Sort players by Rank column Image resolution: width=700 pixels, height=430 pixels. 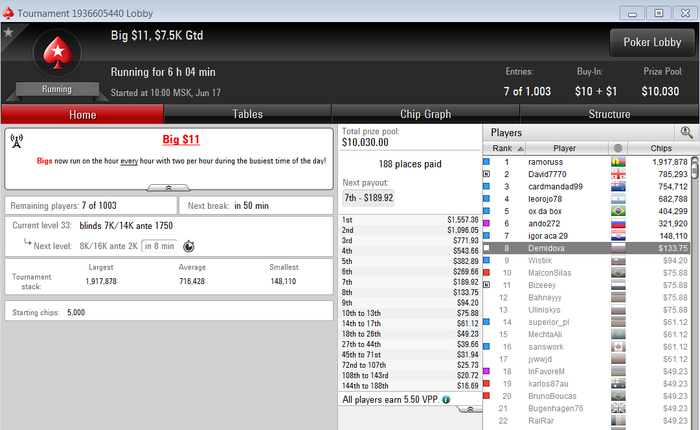point(504,148)
